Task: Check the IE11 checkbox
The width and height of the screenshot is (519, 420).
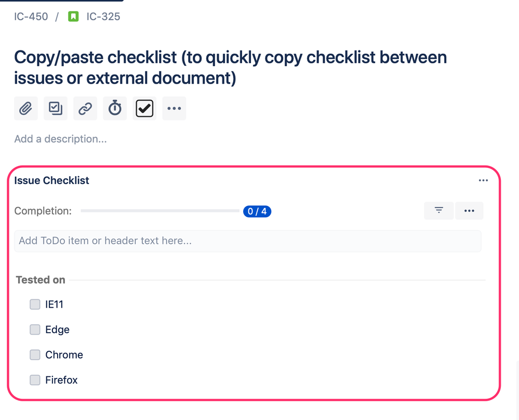Action: pos(35,304)
